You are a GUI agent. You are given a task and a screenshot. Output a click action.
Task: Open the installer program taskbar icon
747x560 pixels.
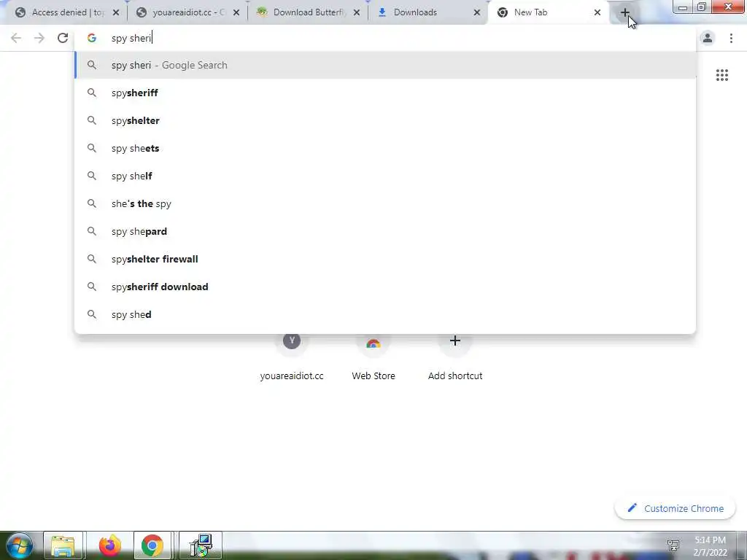(201, 545)
